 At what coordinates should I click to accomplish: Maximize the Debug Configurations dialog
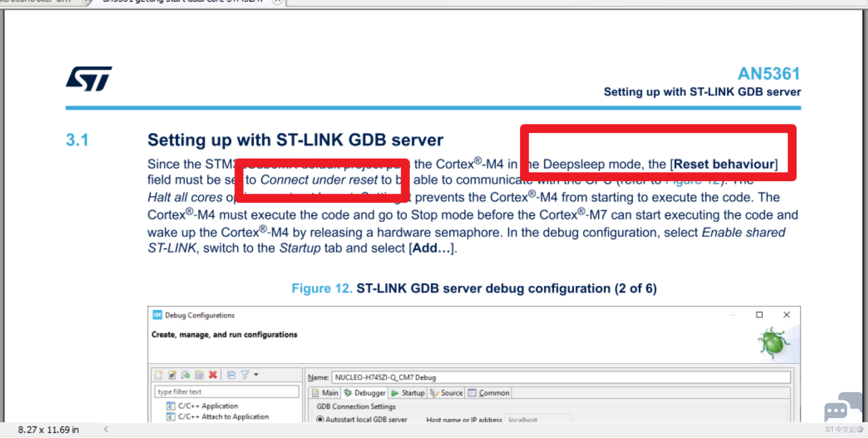[759, 315]
